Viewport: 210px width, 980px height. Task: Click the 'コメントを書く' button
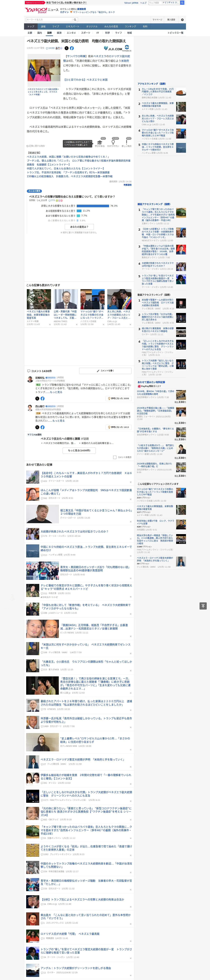pos(105,371)
